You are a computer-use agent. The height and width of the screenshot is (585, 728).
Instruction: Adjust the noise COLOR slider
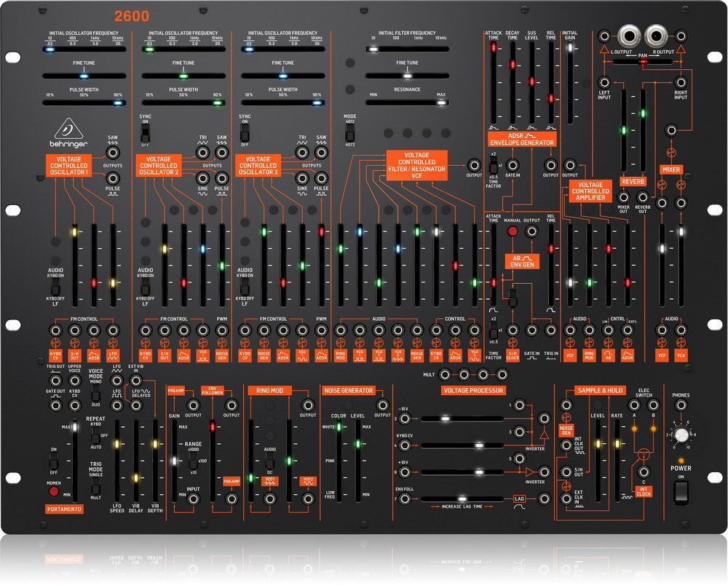click(x=339, y=461)
